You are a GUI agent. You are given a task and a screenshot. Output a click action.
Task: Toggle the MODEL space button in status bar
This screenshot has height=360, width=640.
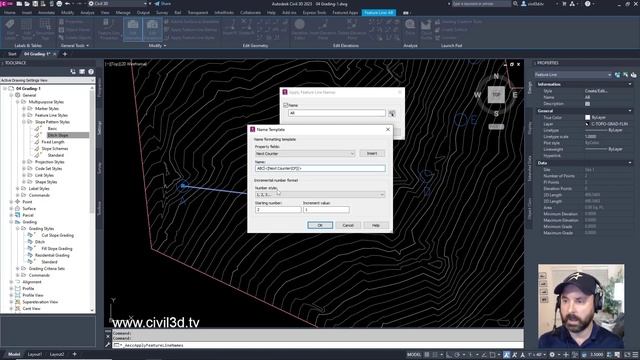coord(414,355)
